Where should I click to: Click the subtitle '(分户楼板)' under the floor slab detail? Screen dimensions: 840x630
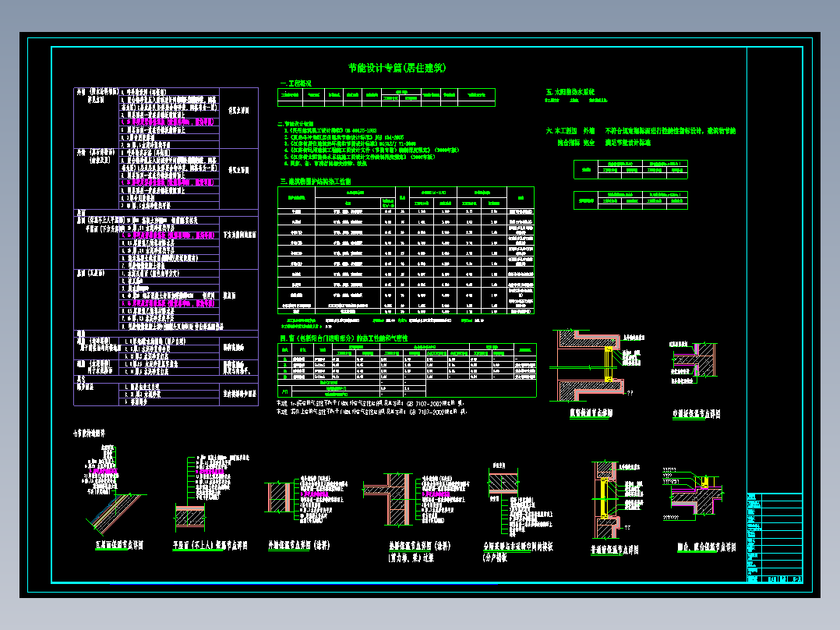pyautogui.click(x=495, y=558)
